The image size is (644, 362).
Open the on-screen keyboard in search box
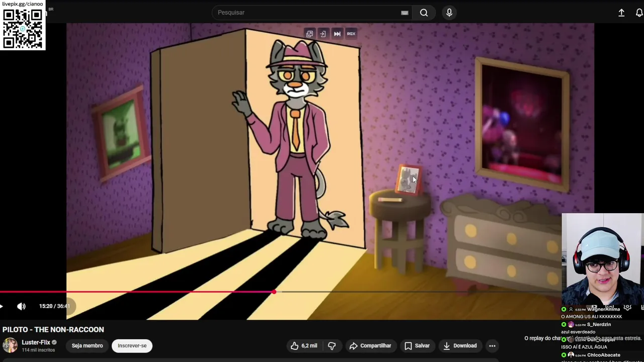pos(405,13)
